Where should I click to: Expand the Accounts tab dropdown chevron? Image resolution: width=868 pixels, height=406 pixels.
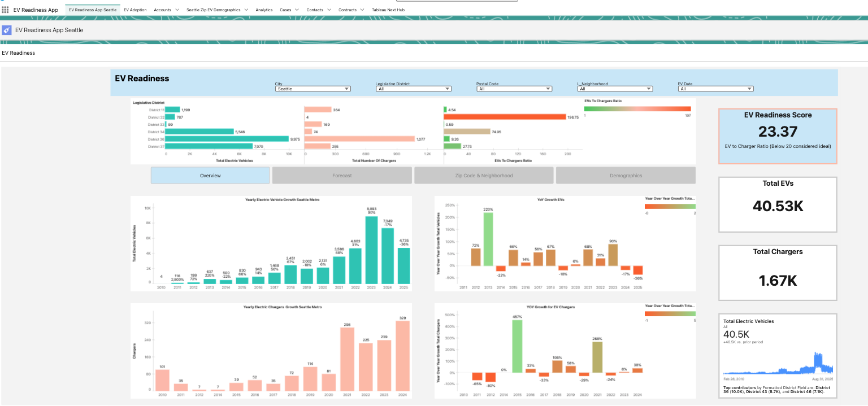coord(177,10)
